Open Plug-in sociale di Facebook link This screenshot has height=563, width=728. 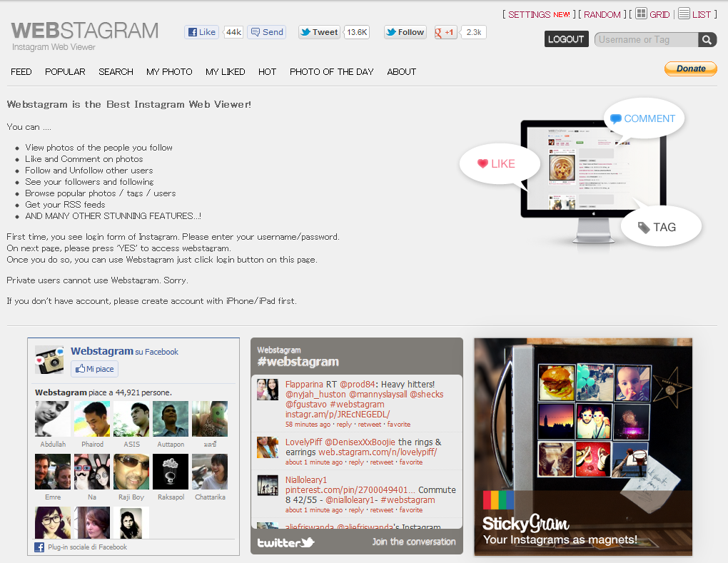coord(87,547)
